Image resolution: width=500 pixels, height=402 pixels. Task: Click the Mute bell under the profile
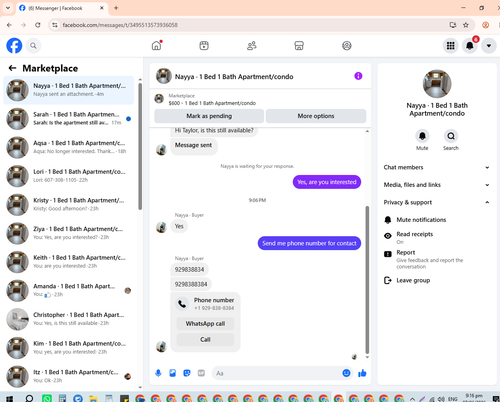pyautogui.click(x=422, y=136)
